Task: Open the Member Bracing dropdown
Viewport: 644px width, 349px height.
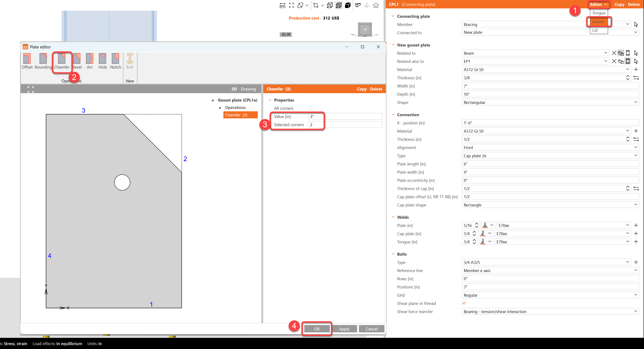Action: 628,24
